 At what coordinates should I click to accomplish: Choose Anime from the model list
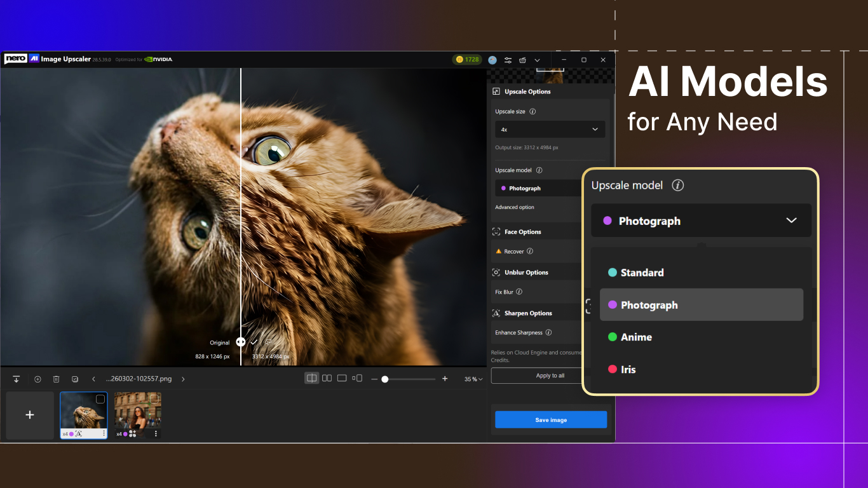point(702,337)
